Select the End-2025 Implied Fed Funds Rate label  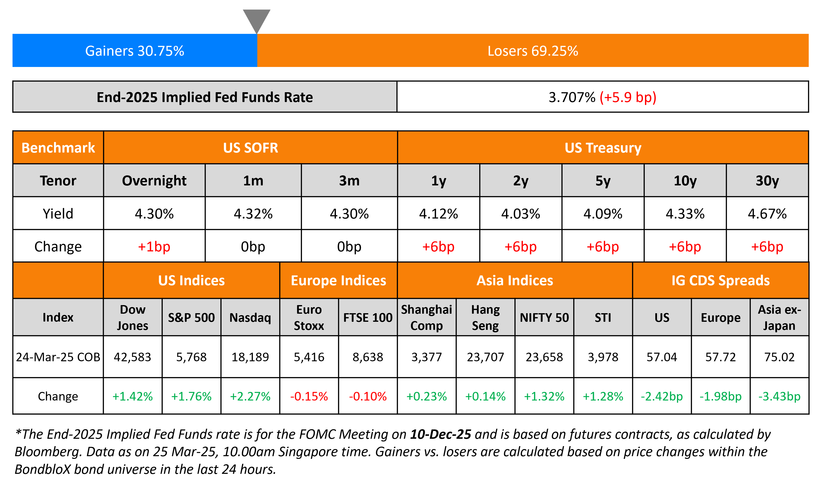205,97
